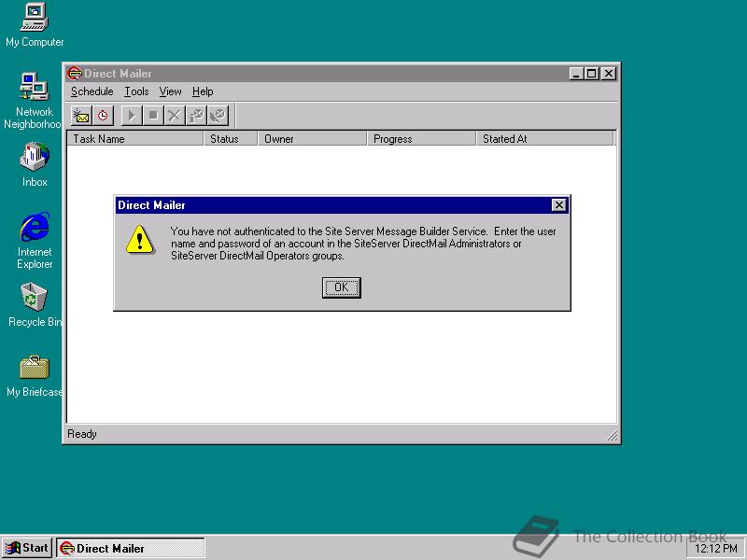Click the grayed X delete toolbar icon
747x560 pixels.
pyautogui.click(x=175, y=116)
